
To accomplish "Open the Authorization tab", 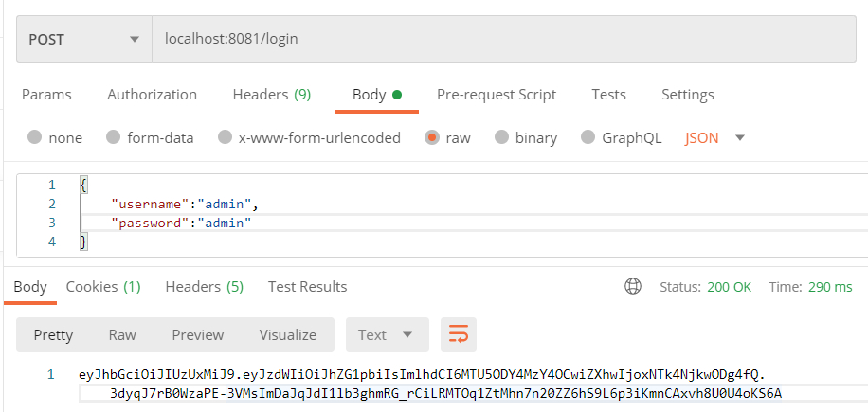I will click(152, 95).
